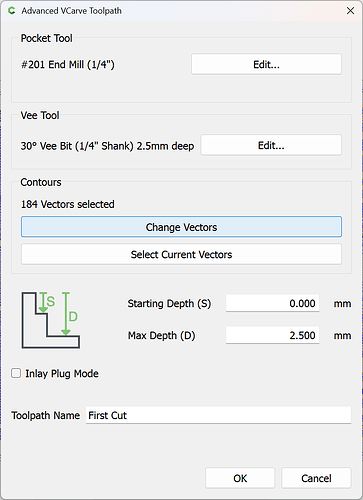The height and width of the screenshot is (500, 363).
Task: Click the 'Starting Depth (S)' label
Action: tap(169, 304)
